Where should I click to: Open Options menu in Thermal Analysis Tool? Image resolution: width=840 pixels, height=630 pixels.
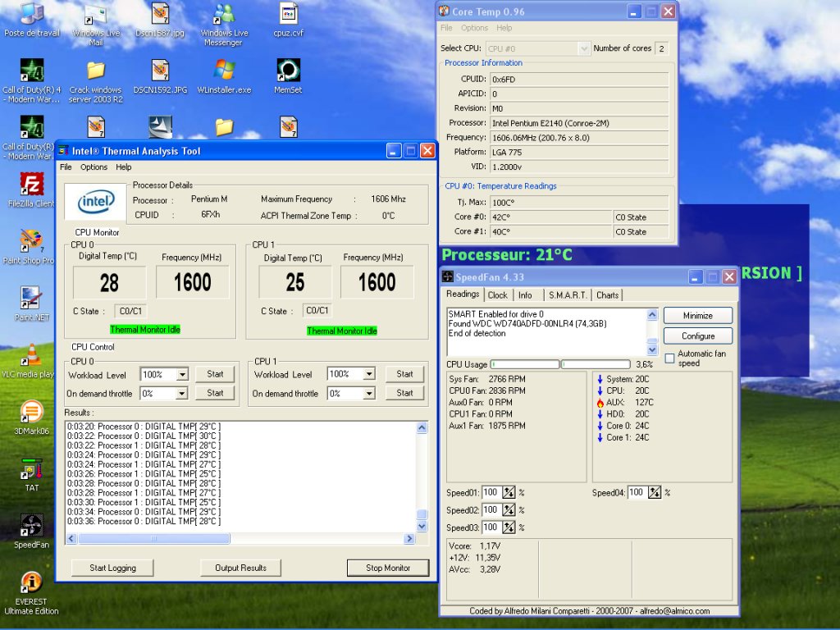94,167
